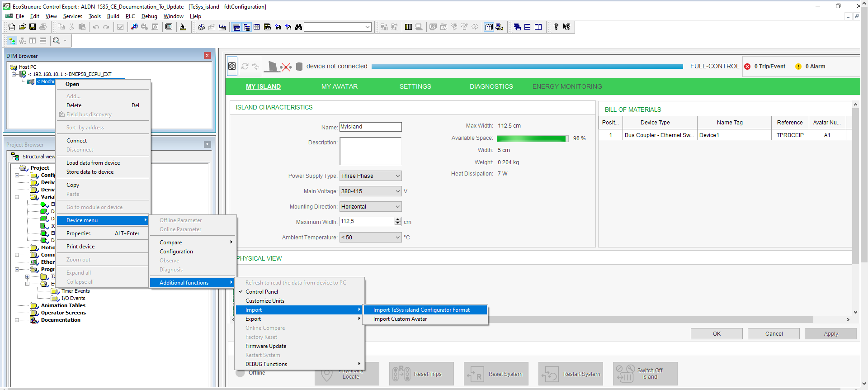Switch to the SETTINGS tab

coord(415,86)
